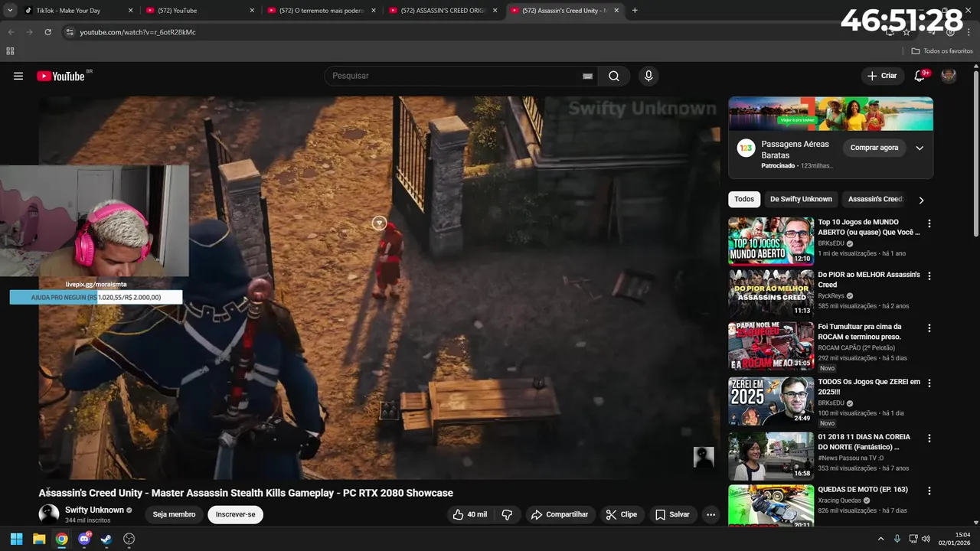This screenshot has height=551, width=980.
Task: Show hidden system tray icons
Action: pyautogui.click(x=880, y=539)
